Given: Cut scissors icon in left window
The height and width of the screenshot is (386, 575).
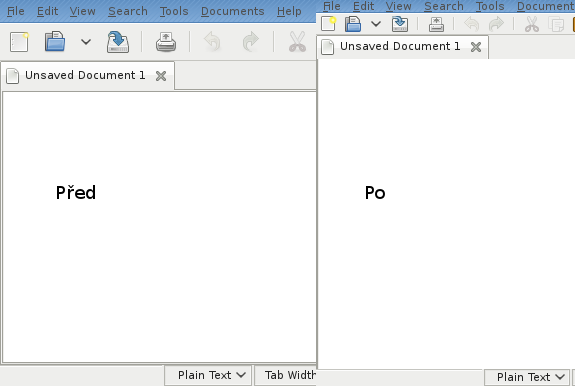Looking at the screenshot, I should (297, 41).
